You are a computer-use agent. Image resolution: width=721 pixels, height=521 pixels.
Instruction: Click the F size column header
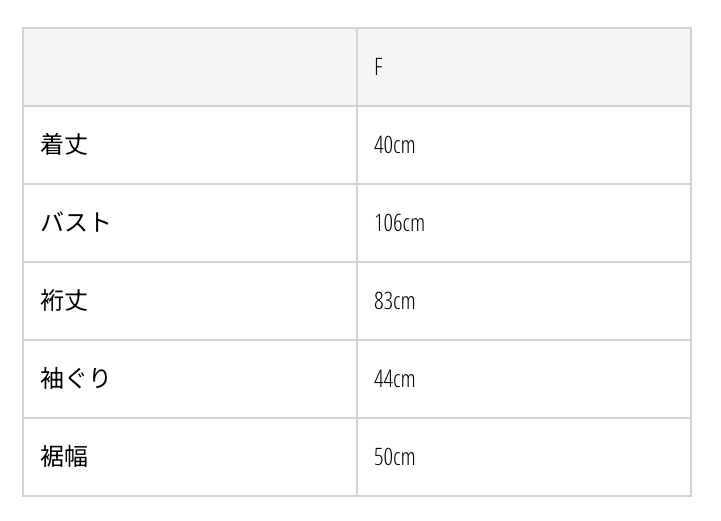(379, 67)
